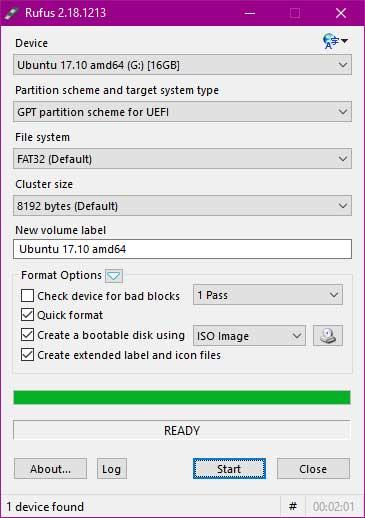Click the About... button

(x=50, y=469)
